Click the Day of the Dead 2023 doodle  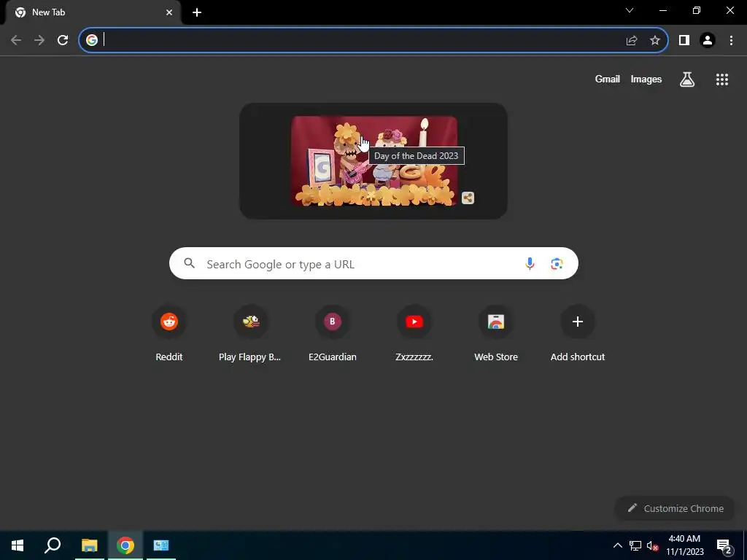[x=374, y=161]
